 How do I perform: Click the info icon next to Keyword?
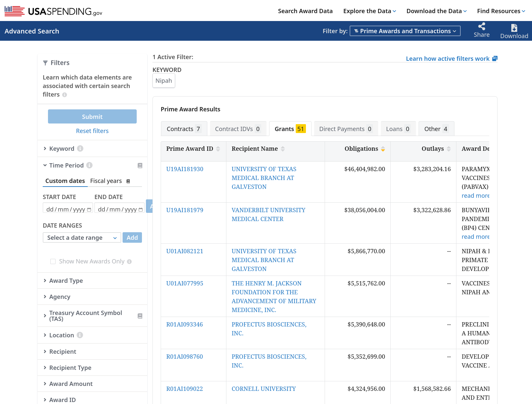click(80, 149)
